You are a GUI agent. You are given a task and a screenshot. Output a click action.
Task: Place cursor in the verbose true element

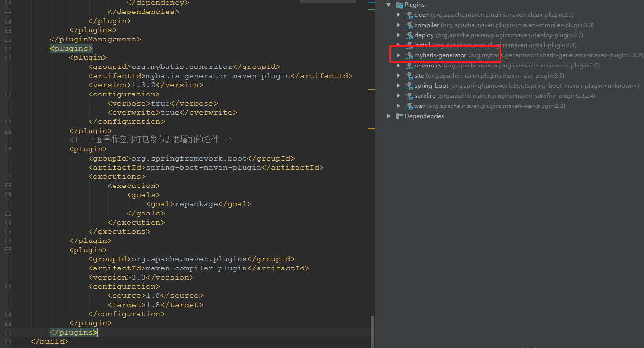pos(163,103)
